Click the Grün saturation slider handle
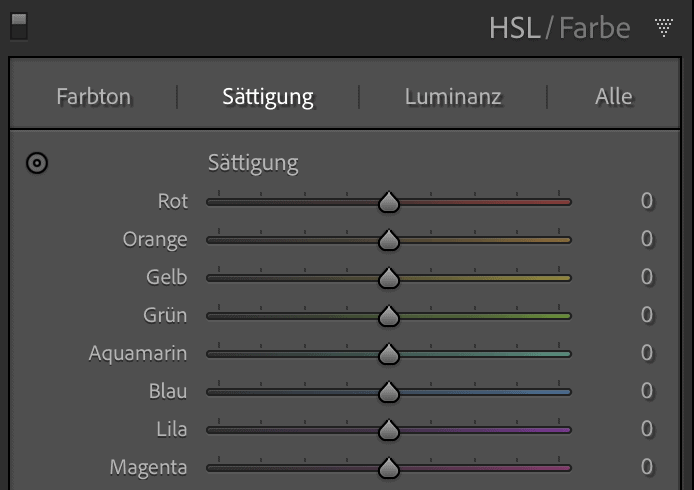This screenshot has width=694, height=490. coord(389,316)
